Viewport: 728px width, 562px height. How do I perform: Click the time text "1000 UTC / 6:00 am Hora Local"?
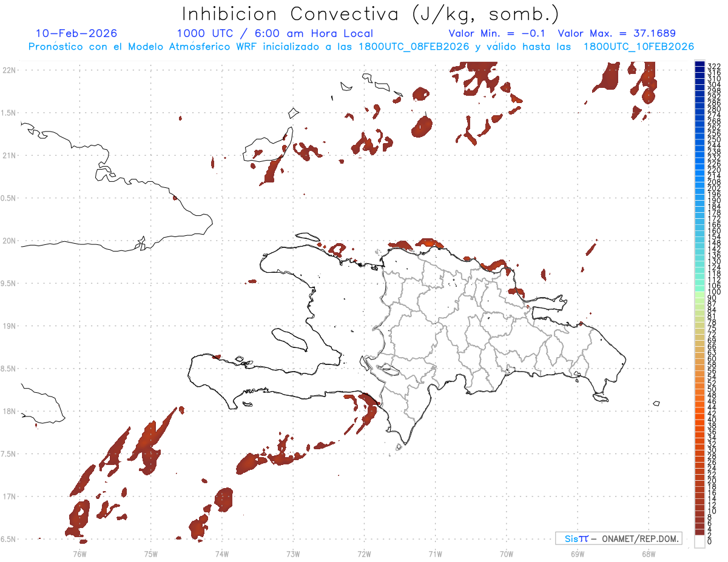pyautogui.click(x=275, y=33)
